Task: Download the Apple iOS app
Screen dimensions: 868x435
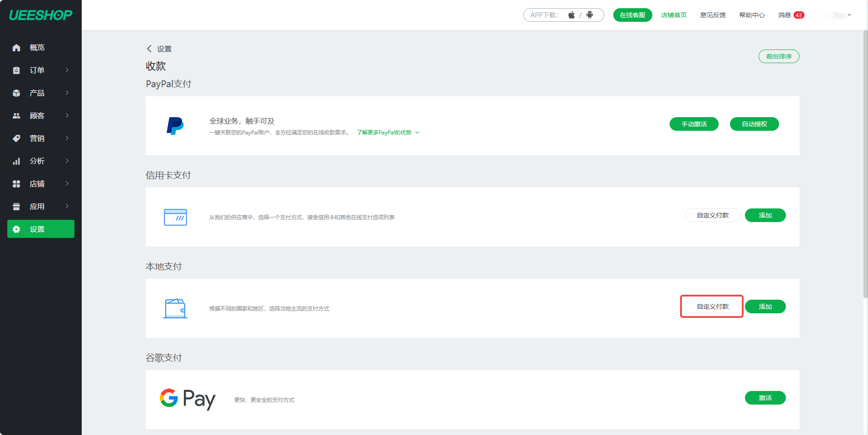Action: tap(572, 15)
